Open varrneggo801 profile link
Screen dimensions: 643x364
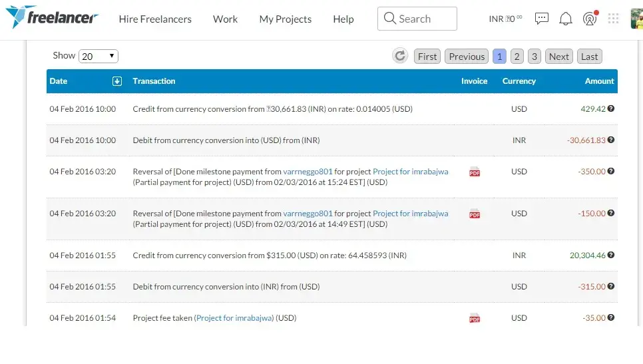point(308,172)
